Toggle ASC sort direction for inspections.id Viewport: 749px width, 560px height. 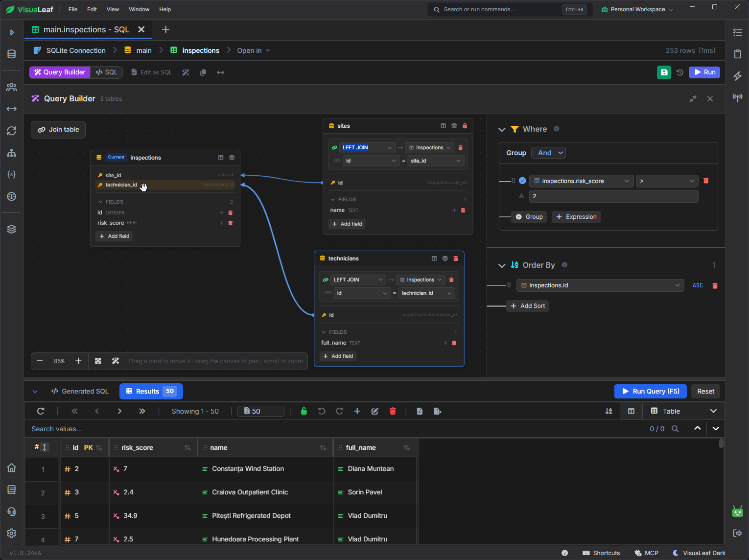(698, 285)
